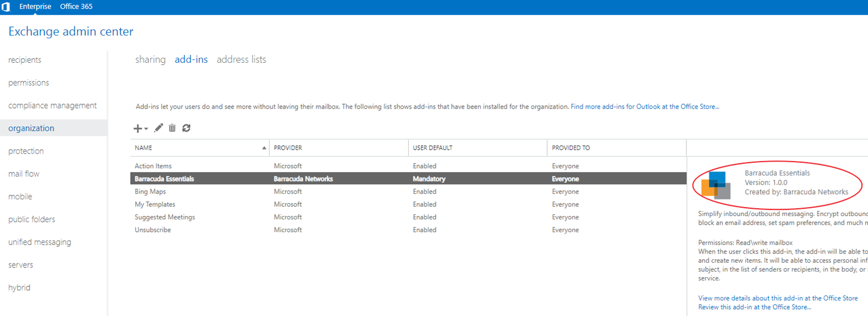Click the NAME column sort arrow

click(264, 148)
